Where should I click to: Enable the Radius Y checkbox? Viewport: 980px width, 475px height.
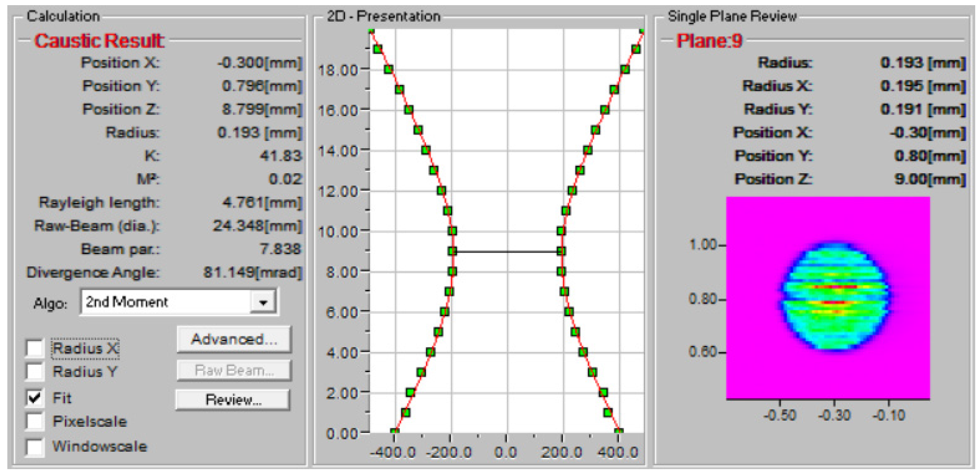pyautogui.click(x=35, y=371)
